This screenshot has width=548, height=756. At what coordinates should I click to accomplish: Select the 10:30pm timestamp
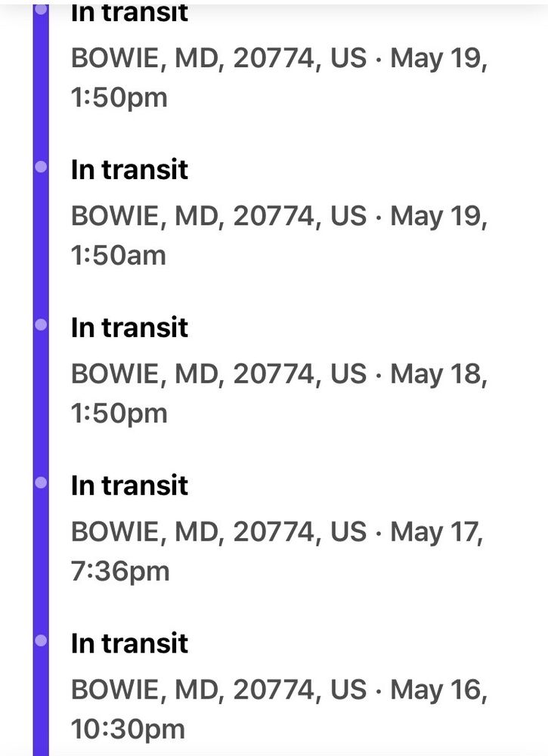[128, 730]
